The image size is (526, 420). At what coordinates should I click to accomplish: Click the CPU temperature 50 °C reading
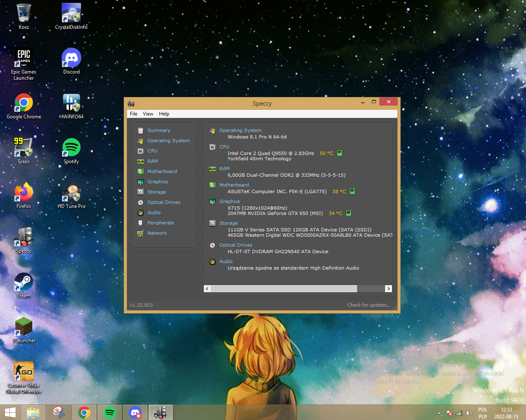point(327,153)
